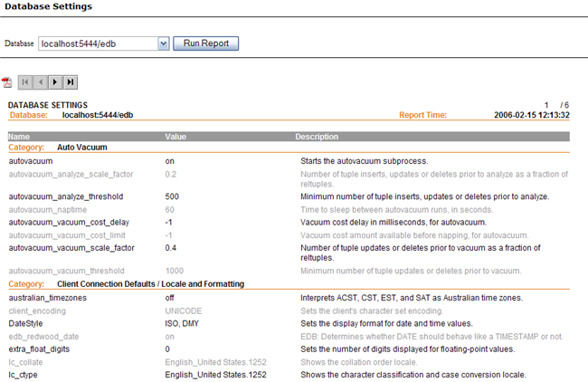The image size is (588, 382).
Task: Click the value 0.2 for analyze scale factor
Action: point(171,174)
